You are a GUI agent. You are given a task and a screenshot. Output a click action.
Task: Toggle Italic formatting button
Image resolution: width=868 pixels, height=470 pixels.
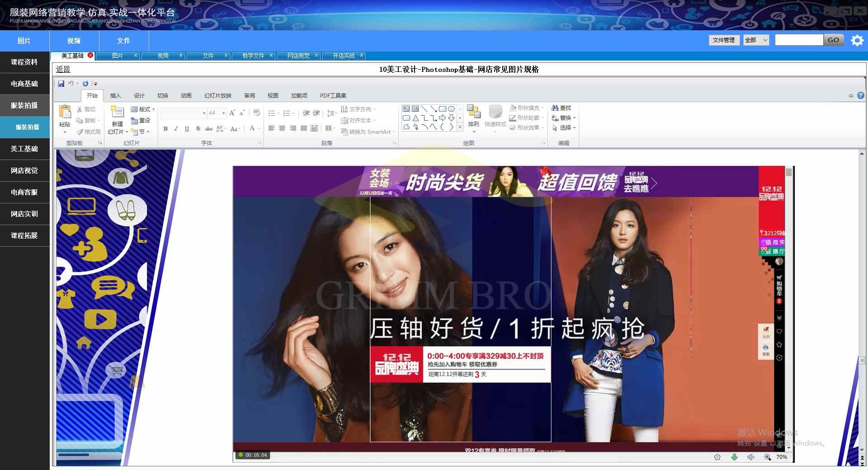point(176,129)
